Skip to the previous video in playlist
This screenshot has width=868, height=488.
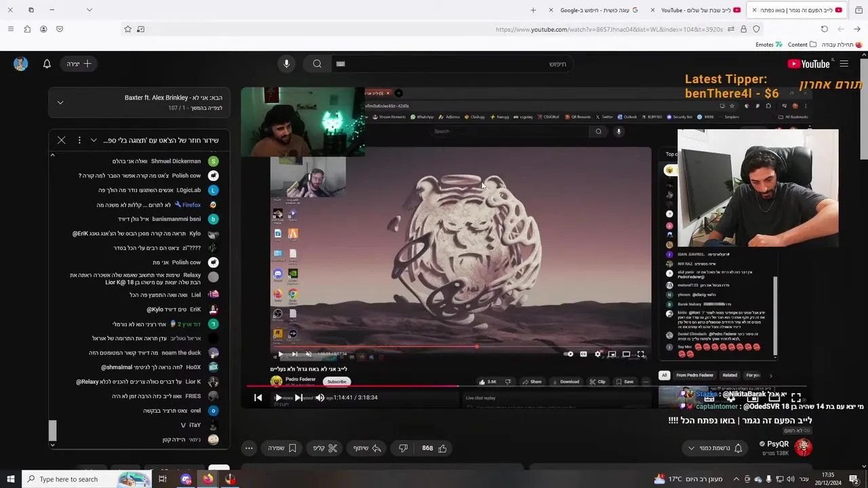pos(258,397)
